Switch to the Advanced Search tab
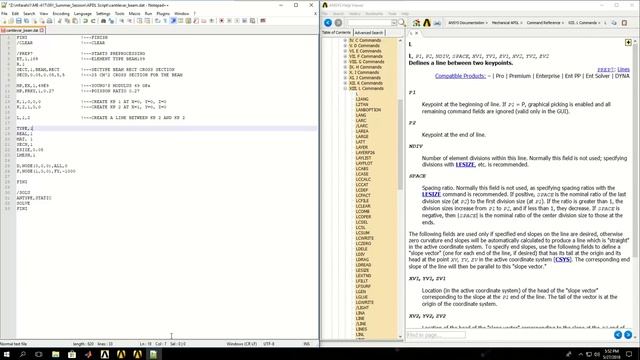640x360 pixels. (x=369, y=33)
